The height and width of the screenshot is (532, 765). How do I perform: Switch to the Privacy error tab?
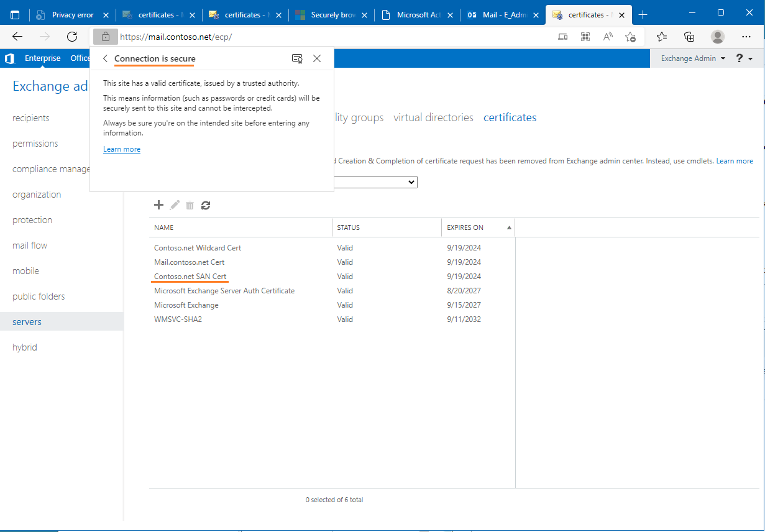coord(73,15)
